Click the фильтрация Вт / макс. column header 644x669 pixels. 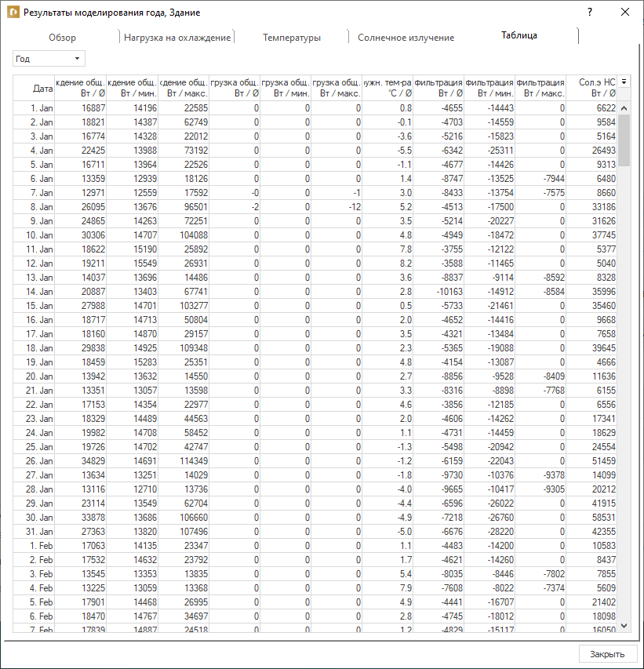click(540, 88)
